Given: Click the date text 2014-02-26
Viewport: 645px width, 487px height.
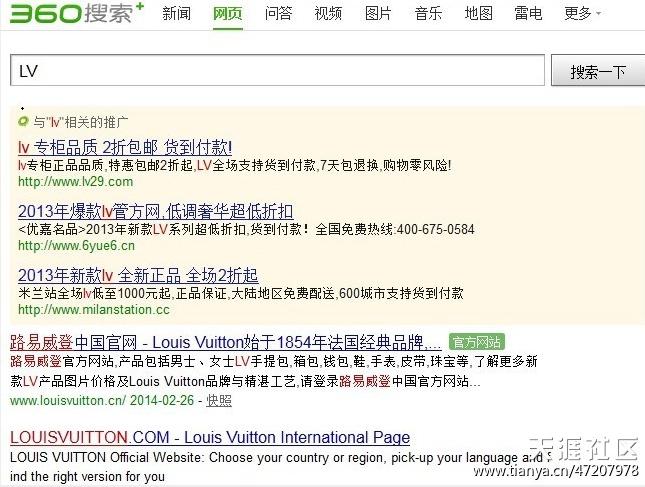Looking at the screenshot, I should 162,400.
